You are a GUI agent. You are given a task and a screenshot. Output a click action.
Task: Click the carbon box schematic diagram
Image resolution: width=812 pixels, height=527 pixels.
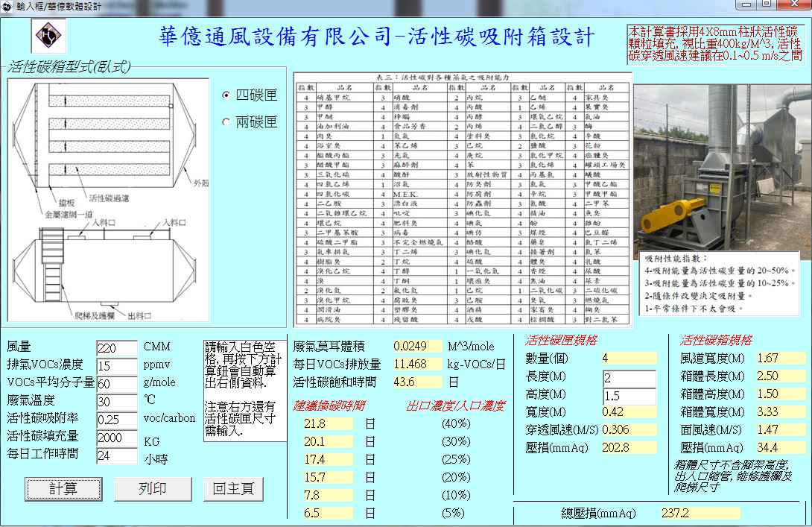[x=108, y=200]
